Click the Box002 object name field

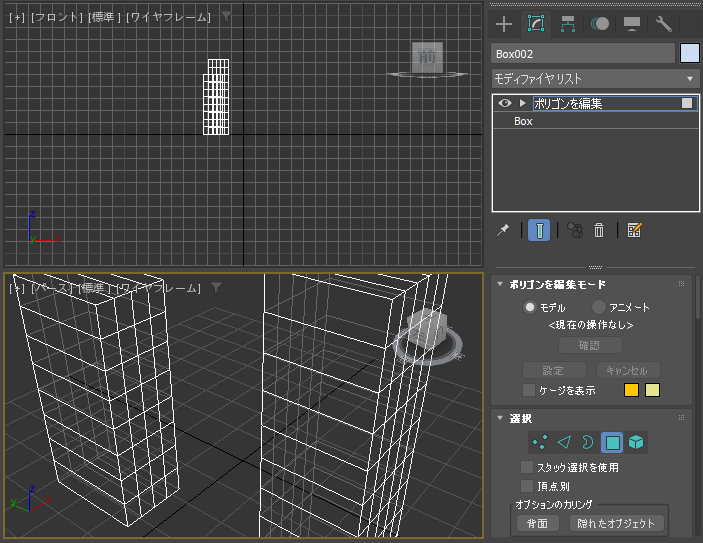point(582,54)
